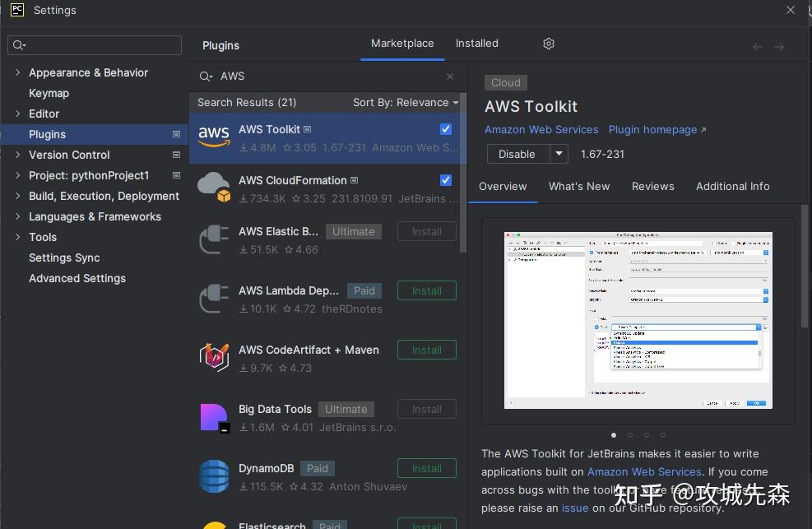Select the Big Data Tools plugin icon
The height and width of the screenshot is (529, 812).
pos(214,417)
